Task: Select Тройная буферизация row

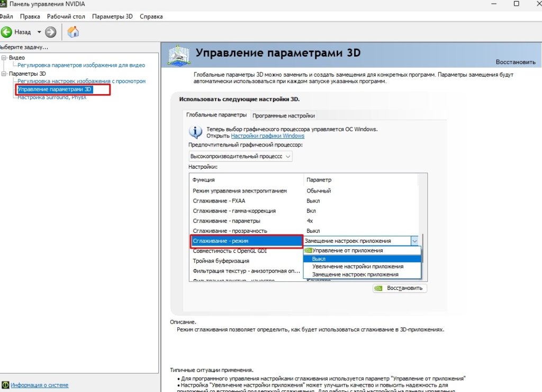Action: [x=247, y=261]
